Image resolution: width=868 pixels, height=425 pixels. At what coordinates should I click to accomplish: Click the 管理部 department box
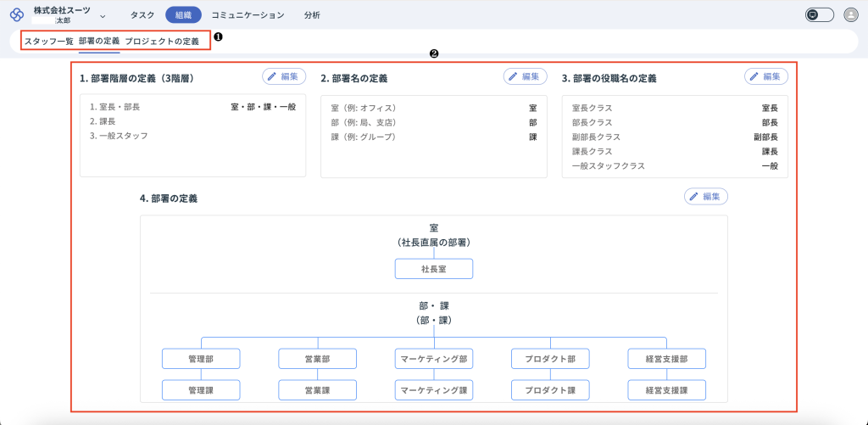pyautogui.click(x=201, y=359)
